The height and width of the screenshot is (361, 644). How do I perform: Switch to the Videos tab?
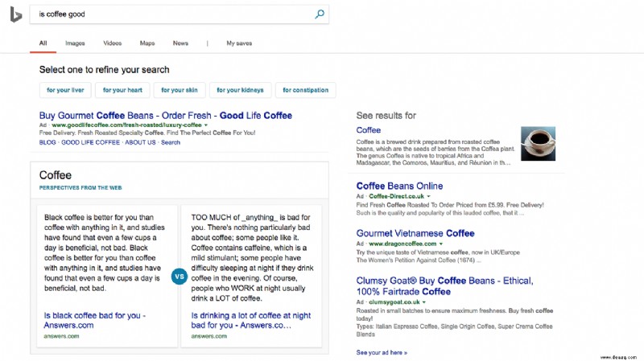(x=112, y=43)
